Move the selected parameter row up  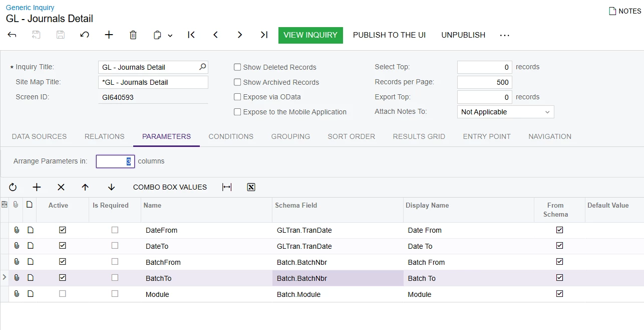(85, 187)
